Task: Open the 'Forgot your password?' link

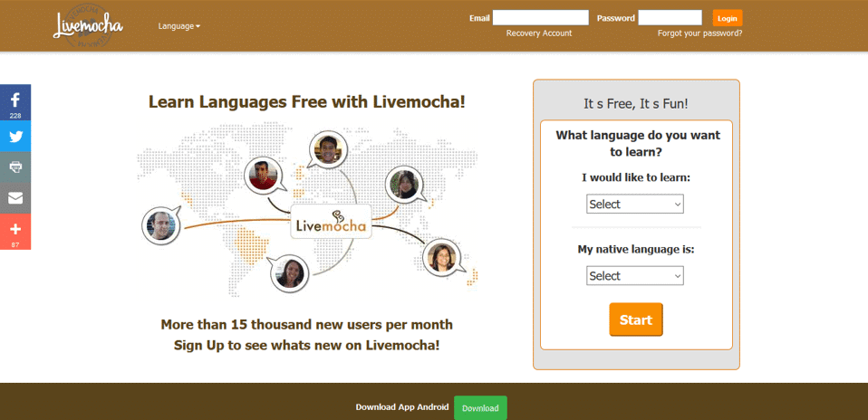Action: click(700, 33)
